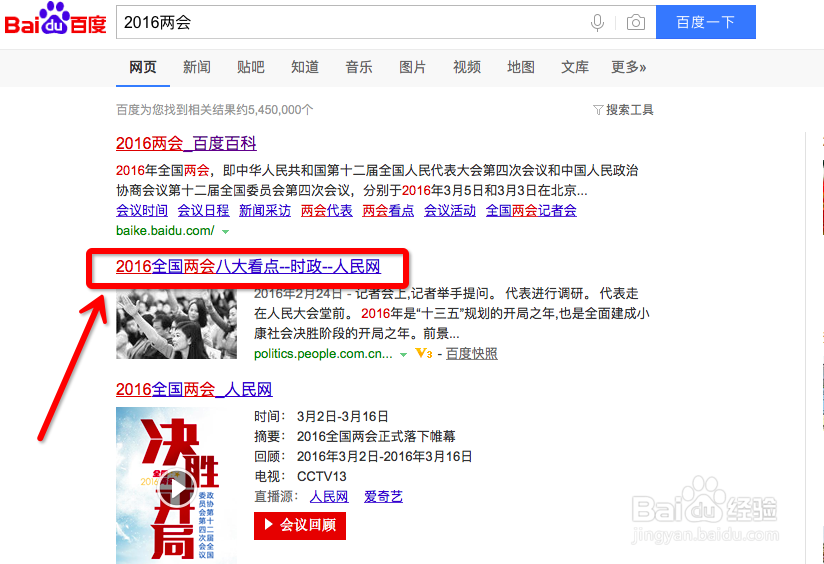
Task: Click the raised-hands press conference thumbnail
Action: (x=177, y=323)
